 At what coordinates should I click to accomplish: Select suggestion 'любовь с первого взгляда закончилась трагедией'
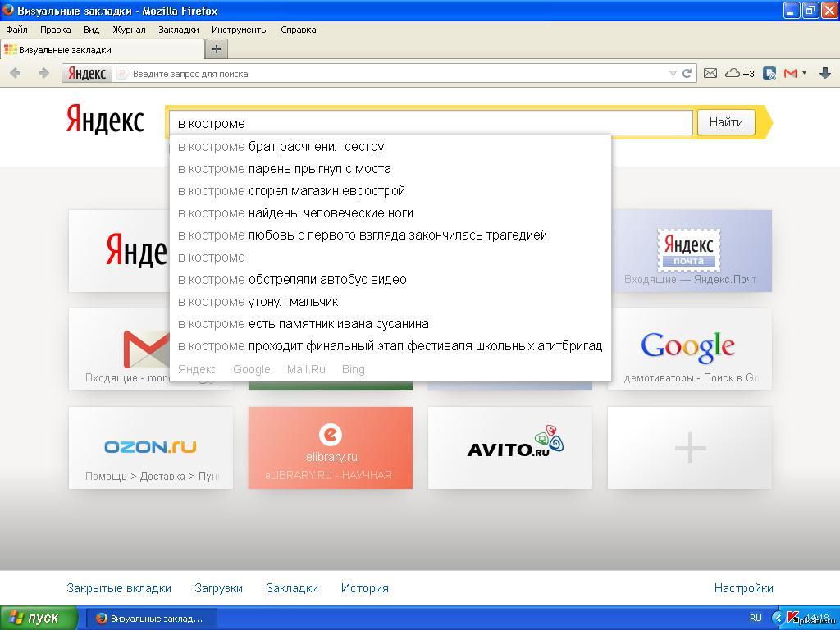coord(390,235)
